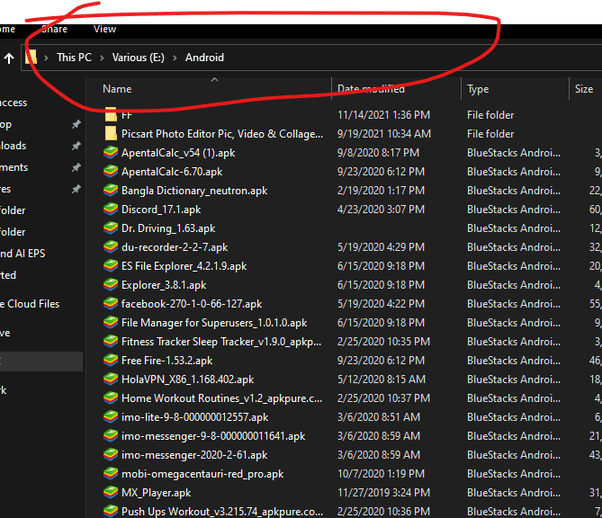Click ES File Explorer_4.2.1.9.apk icon

[x=111, y=266]
